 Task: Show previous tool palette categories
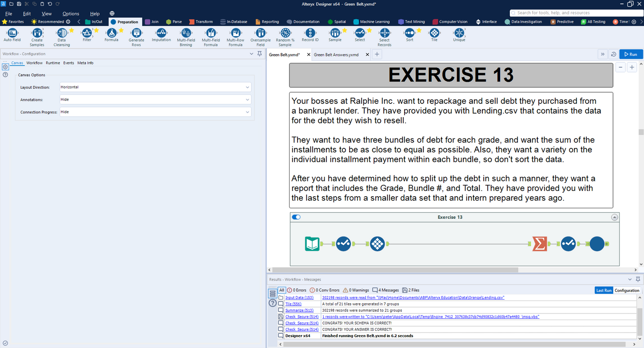[x=79, y=21]
